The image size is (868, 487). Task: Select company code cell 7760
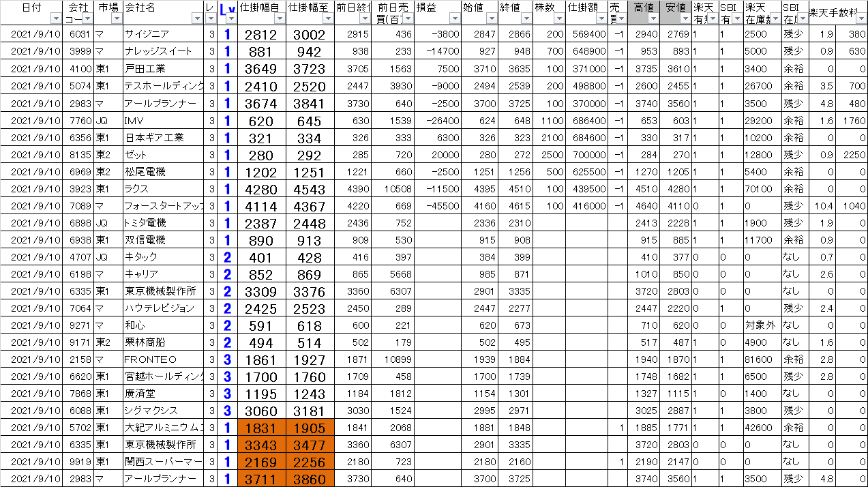pyautogui.click(x=80, y=122)
